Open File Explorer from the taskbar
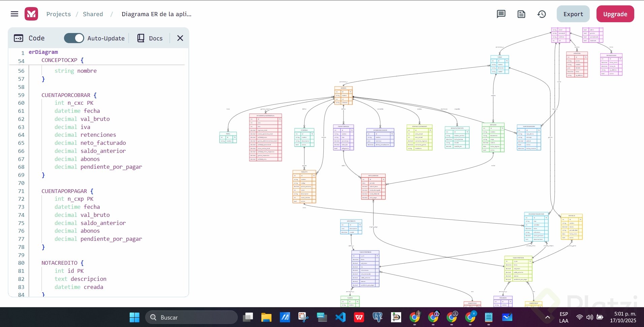The image size is (644, 327). 266,317
